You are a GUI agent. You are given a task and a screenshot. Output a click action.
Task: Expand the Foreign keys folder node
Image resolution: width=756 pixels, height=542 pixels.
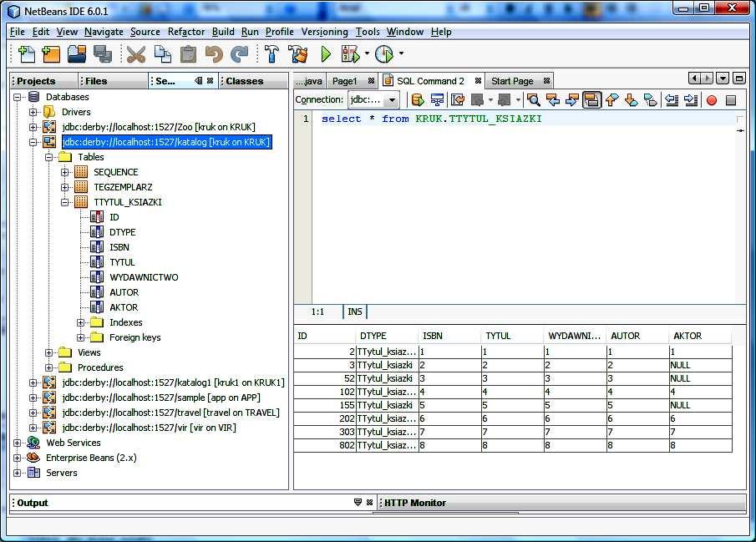[x=80, y=337]
